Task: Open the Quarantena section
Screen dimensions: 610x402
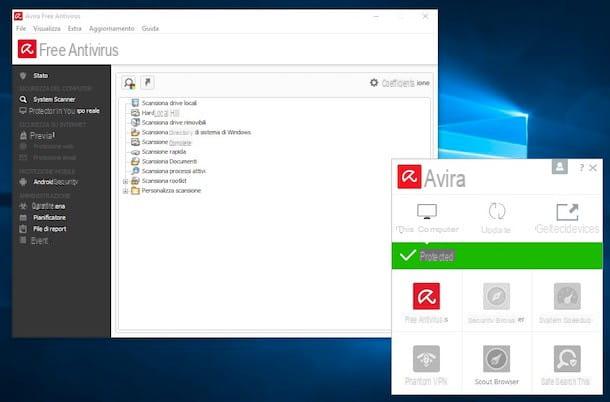Action: click(x=48, y=206)
